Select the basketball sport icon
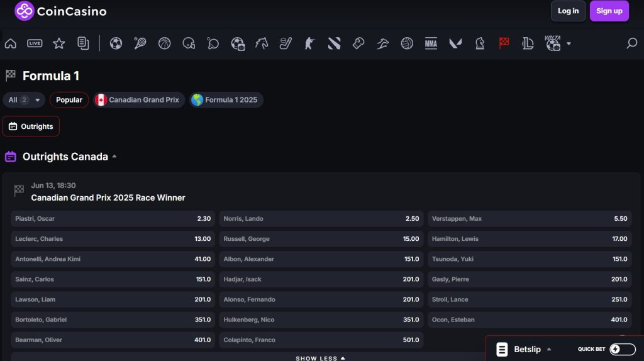The width and height of the screenshot is (644, 361). pyautogui.click(x=164, y=43)
